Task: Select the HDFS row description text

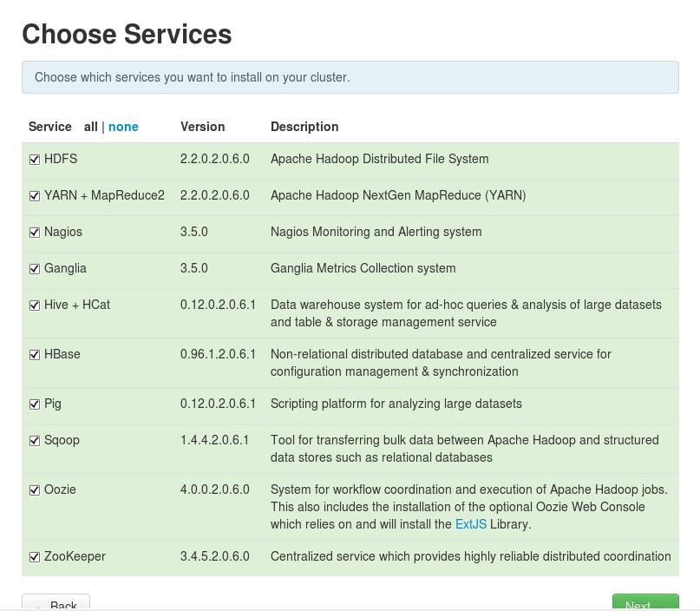Action: point(380,159)
